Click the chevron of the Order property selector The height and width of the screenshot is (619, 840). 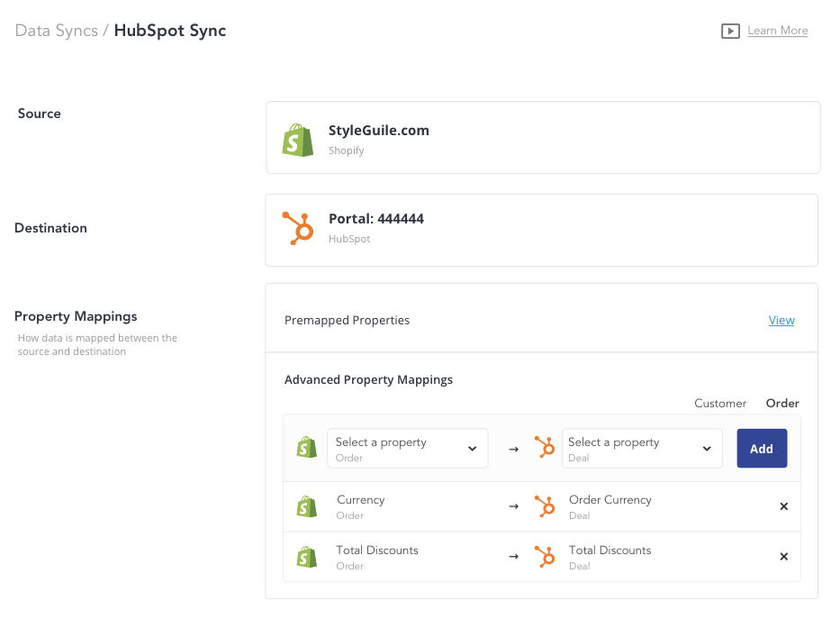click(472, 449)
